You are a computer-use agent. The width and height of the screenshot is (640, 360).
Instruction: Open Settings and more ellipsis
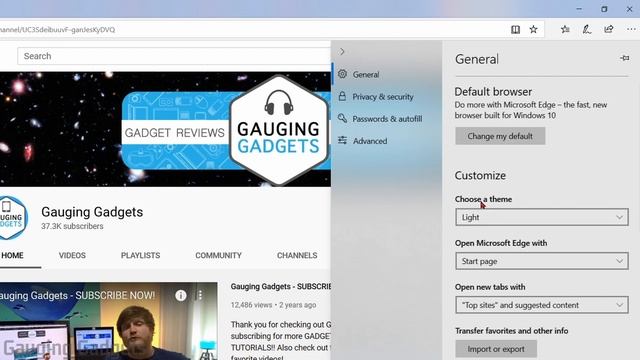point(631,29)
